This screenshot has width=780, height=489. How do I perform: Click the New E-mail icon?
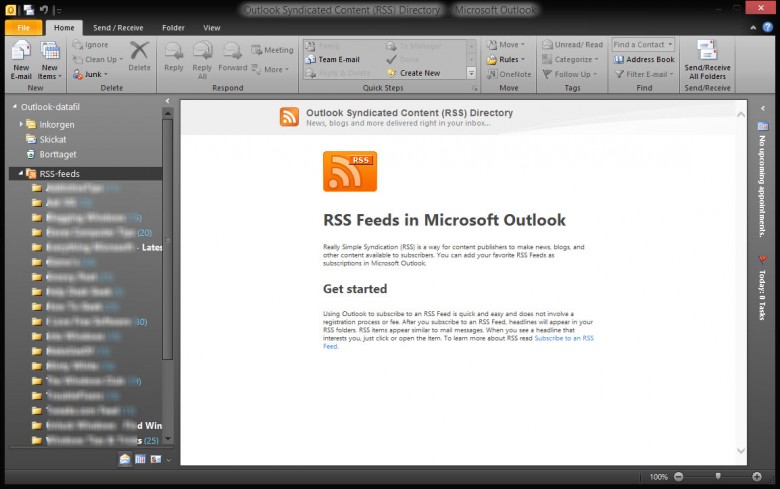coord(21,50)
